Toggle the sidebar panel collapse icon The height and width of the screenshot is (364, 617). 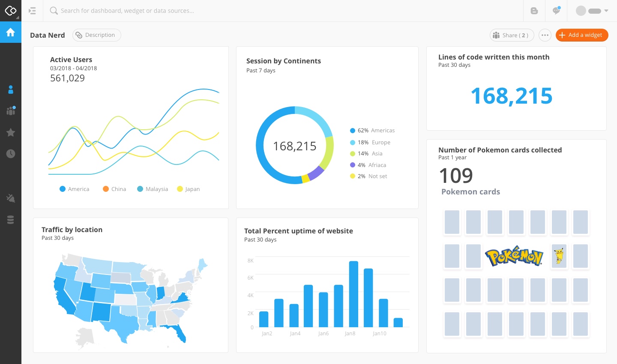[x=32, y=11]
